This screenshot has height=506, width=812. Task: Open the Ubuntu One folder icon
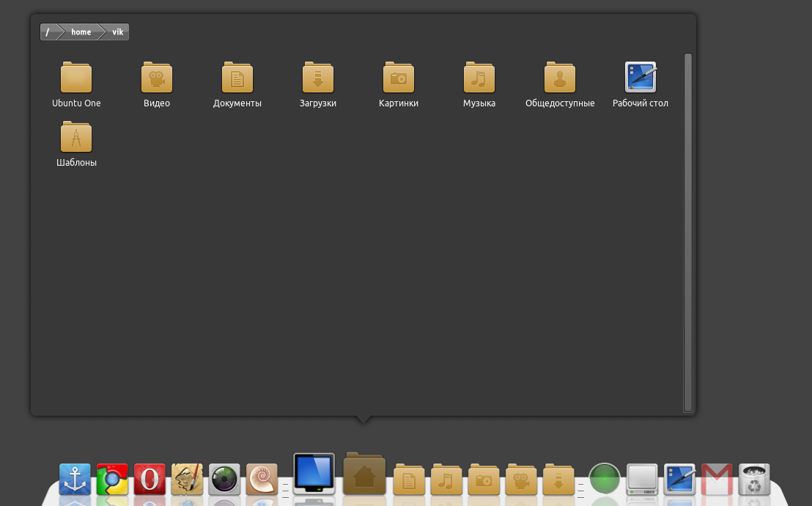[76, 77]
